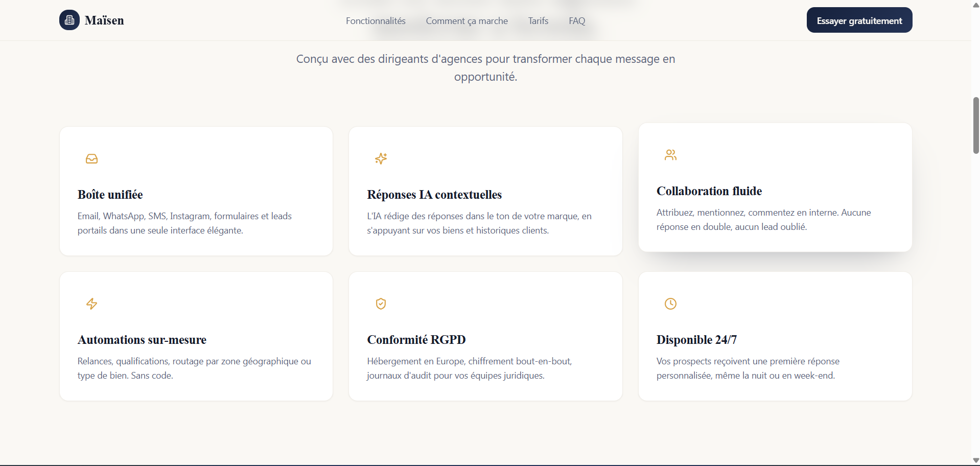The height and width of the screenshot is (466, 980).
Task: Select the Réponses IA contextuelles heading
Action: point(434,195)
